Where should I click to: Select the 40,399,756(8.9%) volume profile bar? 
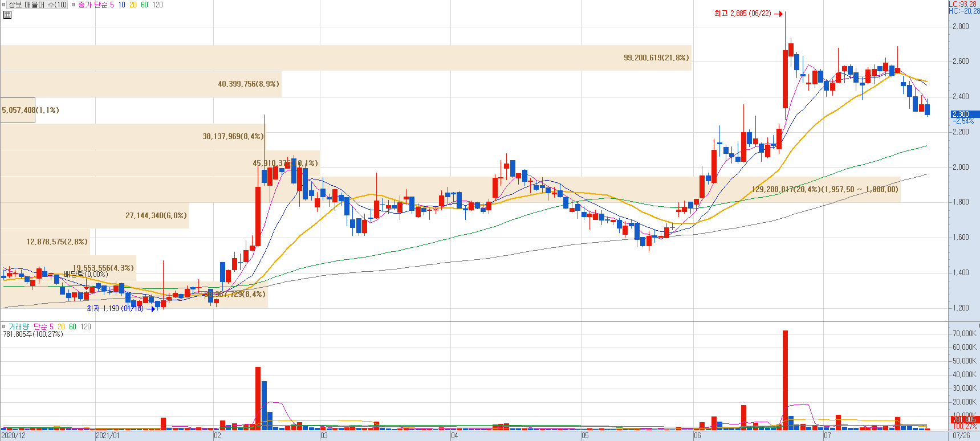pyautogui.click(x=141, y=84)
